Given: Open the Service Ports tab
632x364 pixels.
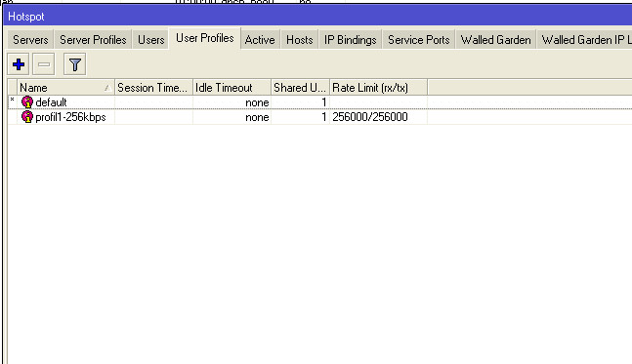Looking at the screenshot, I should tap(419, 40).
